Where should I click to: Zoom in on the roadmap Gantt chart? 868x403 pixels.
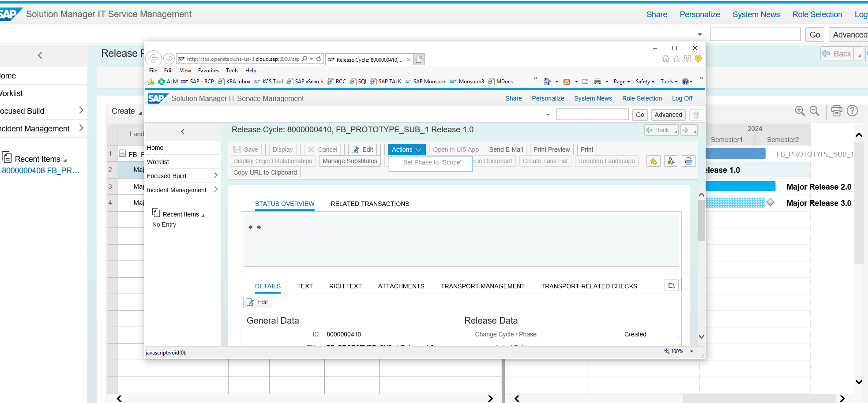[x=800, y=111]
